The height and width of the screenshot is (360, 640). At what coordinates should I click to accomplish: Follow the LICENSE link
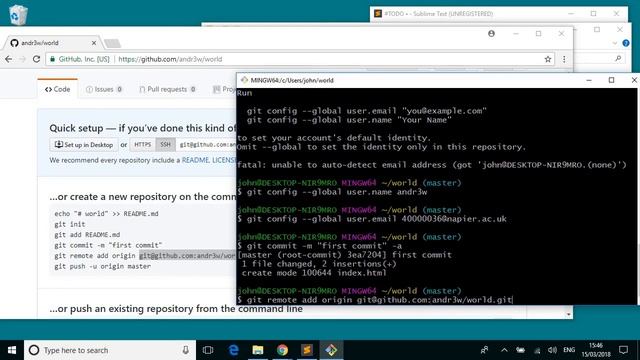pyautogui.click(x=224, y=160)
